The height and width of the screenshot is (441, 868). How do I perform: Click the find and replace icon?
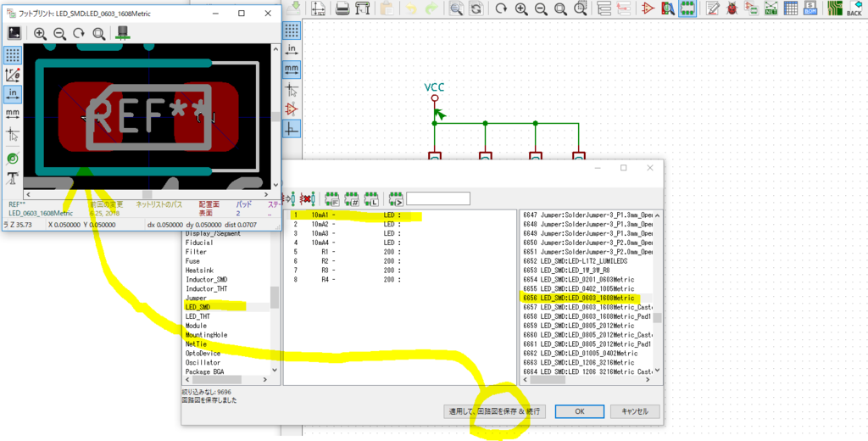pyautogui.click(x=476, y=8)
